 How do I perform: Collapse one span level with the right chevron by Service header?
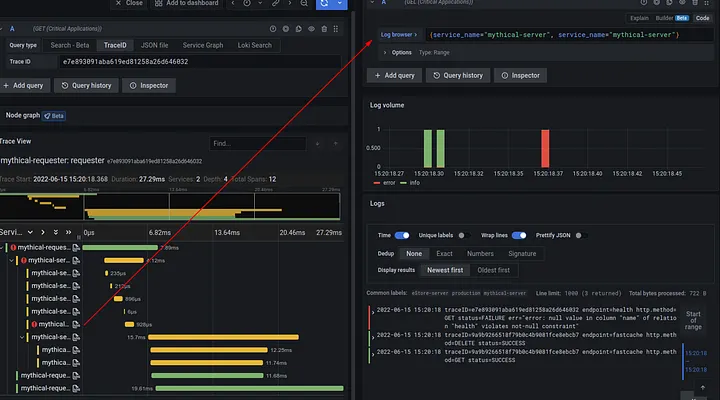tap(43, 232)
